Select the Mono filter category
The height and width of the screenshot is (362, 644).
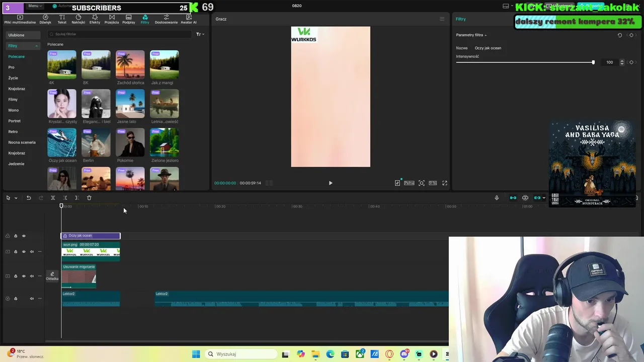pos(14,110)
